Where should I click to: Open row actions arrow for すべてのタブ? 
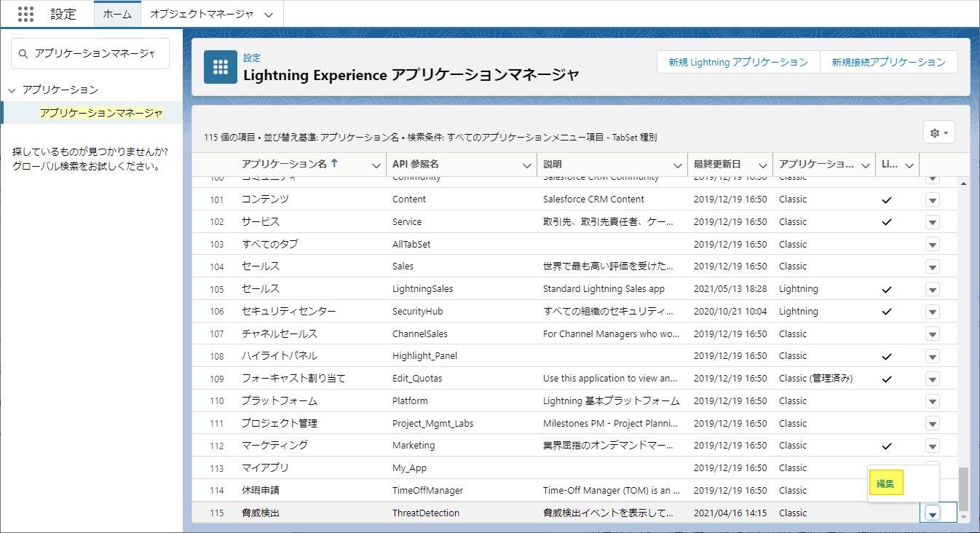coord(933,245)
